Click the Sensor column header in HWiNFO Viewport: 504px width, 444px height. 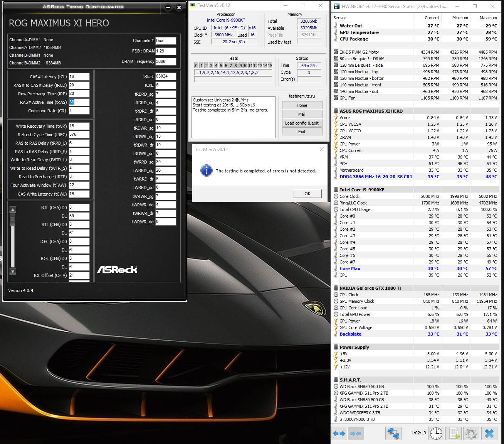click(x=340, y=18)
